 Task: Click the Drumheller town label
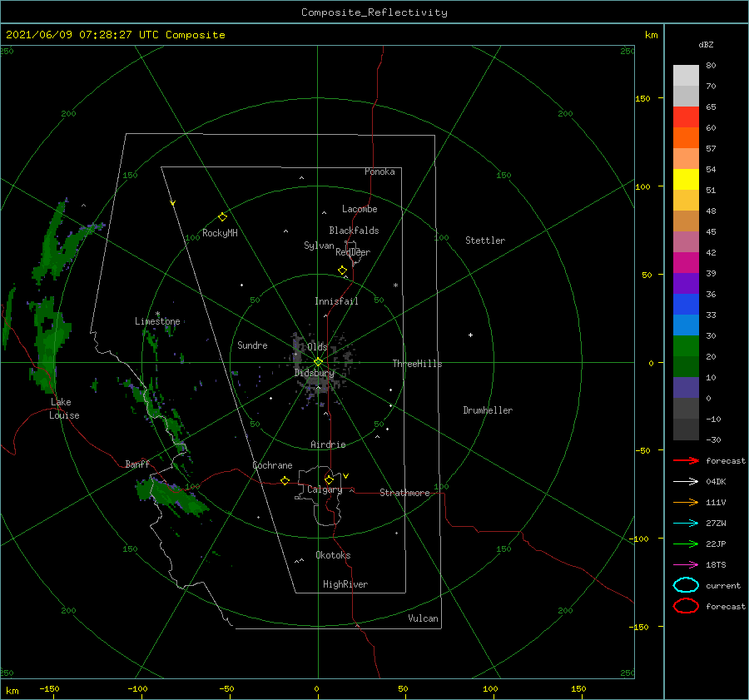point(488,410)
